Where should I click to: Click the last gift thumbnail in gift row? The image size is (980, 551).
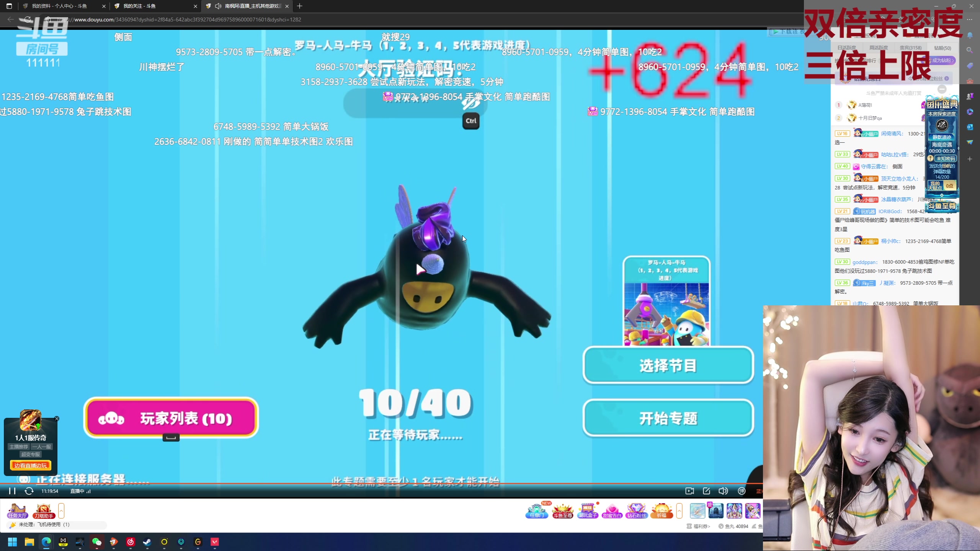(753, 511)
